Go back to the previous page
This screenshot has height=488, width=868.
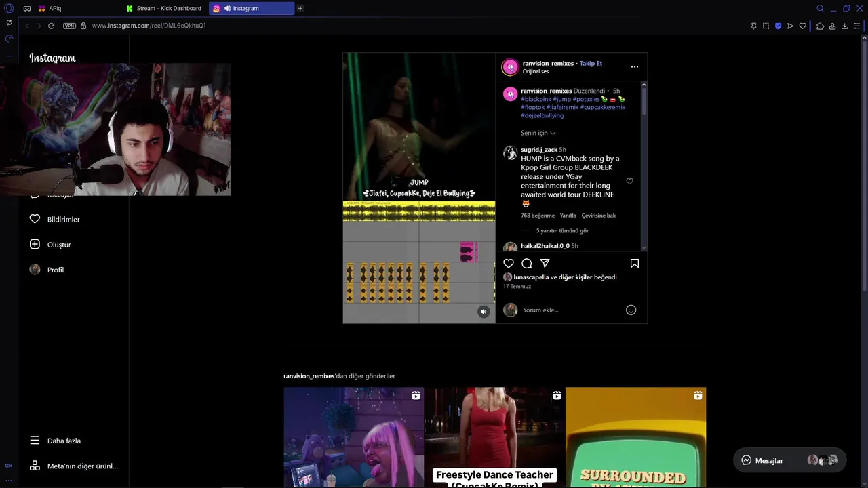[27, 26]
